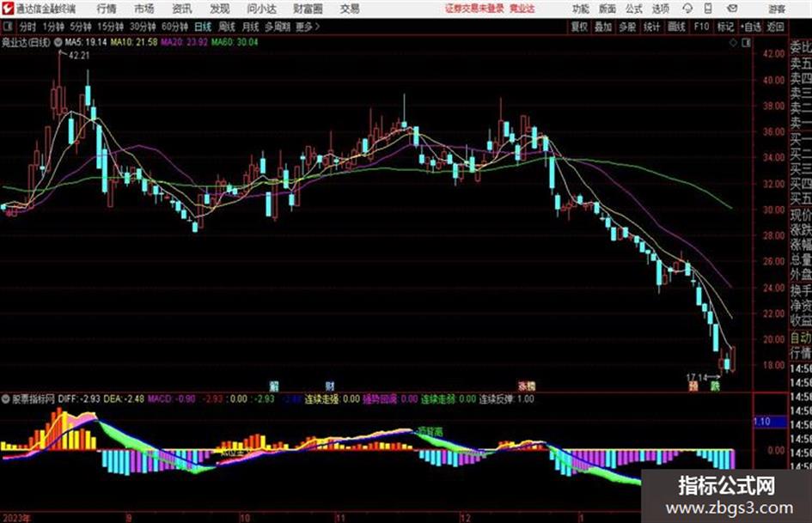
Task: Open the 行情 menu
Action: click(x=107, y=9)
